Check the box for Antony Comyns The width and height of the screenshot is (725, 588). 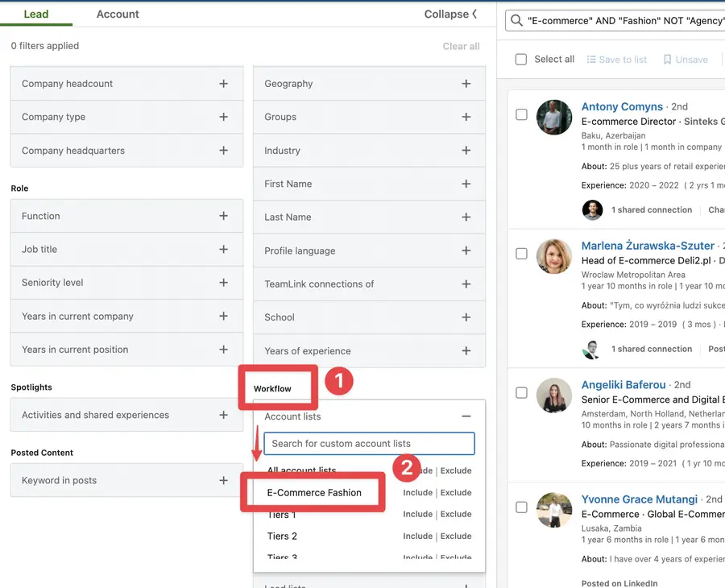pyautogui.click(x=521, y=114)
